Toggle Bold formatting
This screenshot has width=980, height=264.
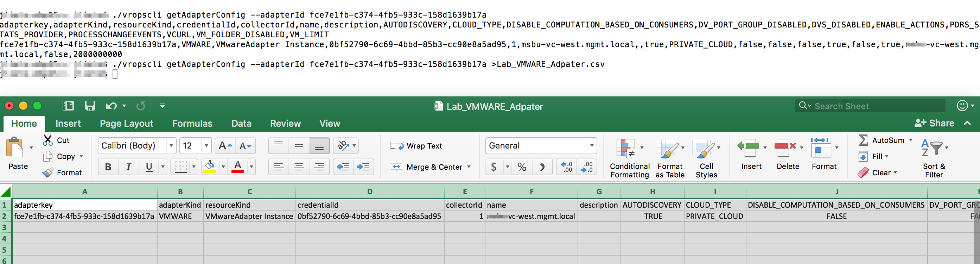pos(108,167)
